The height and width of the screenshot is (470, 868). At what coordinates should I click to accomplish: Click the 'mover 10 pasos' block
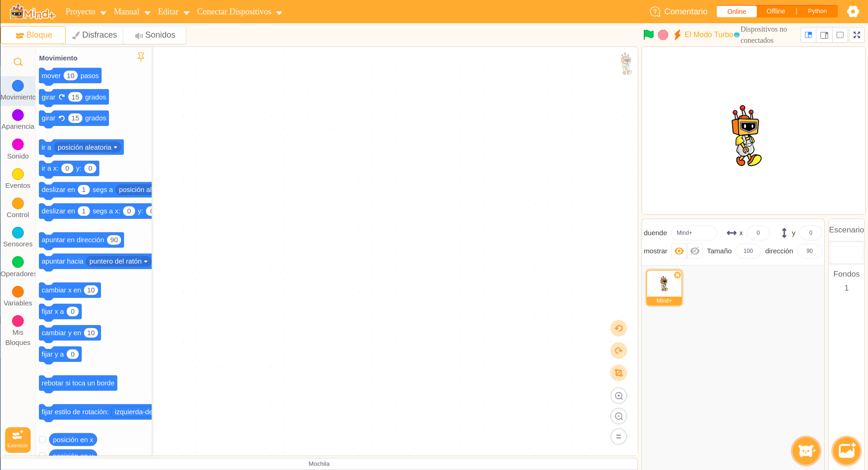coord(70,76)
